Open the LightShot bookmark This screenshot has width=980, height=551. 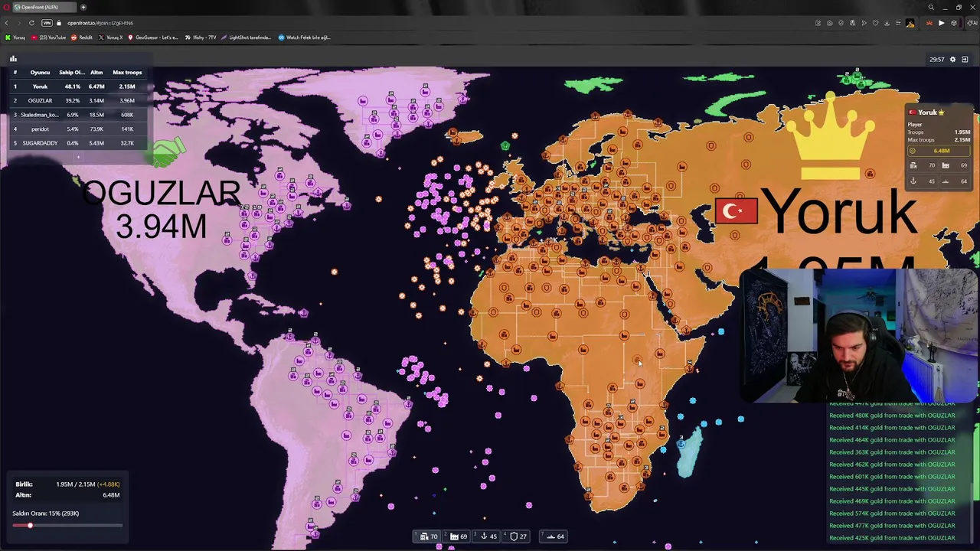pos(246,37)
